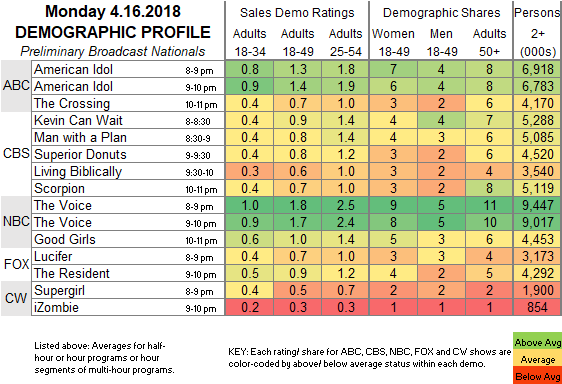Select the Adults 18-49 column header
Image resolution: width=562 pixels, height=384 pixels.
[x=297, y=42]
